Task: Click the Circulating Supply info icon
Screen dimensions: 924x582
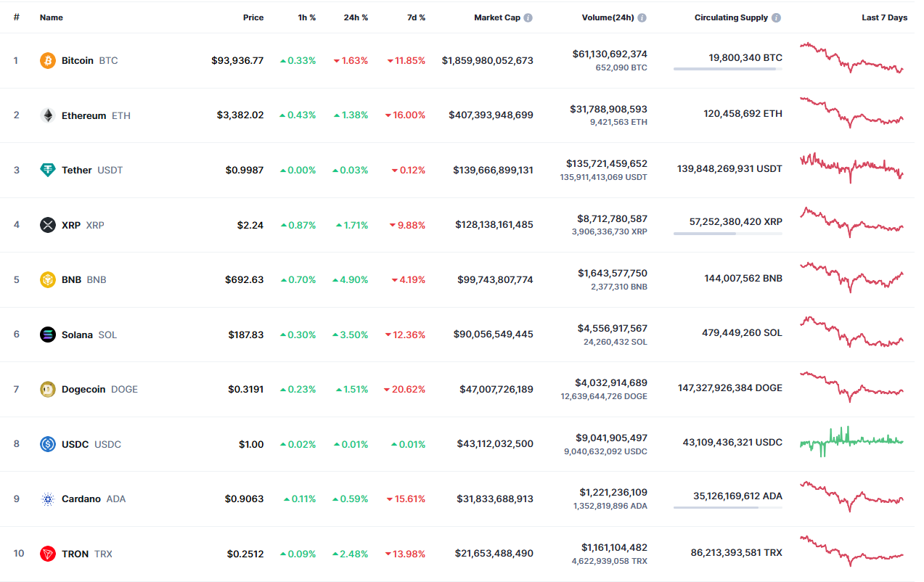Action: click(x=777, y=17)
